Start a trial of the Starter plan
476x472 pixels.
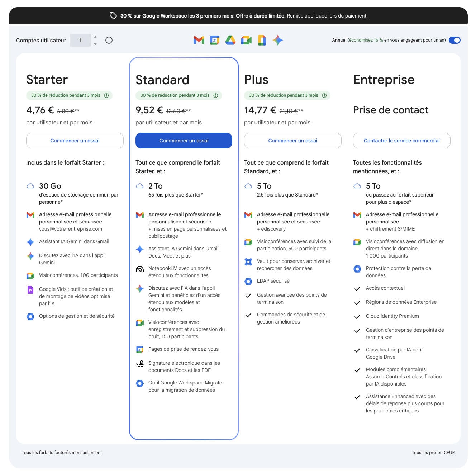tap(75, 140)
